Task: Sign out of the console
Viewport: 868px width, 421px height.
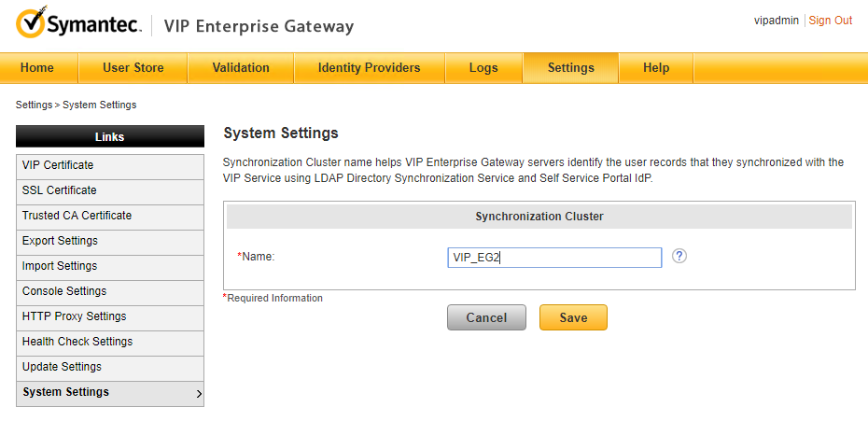Action: pos(831,21)
